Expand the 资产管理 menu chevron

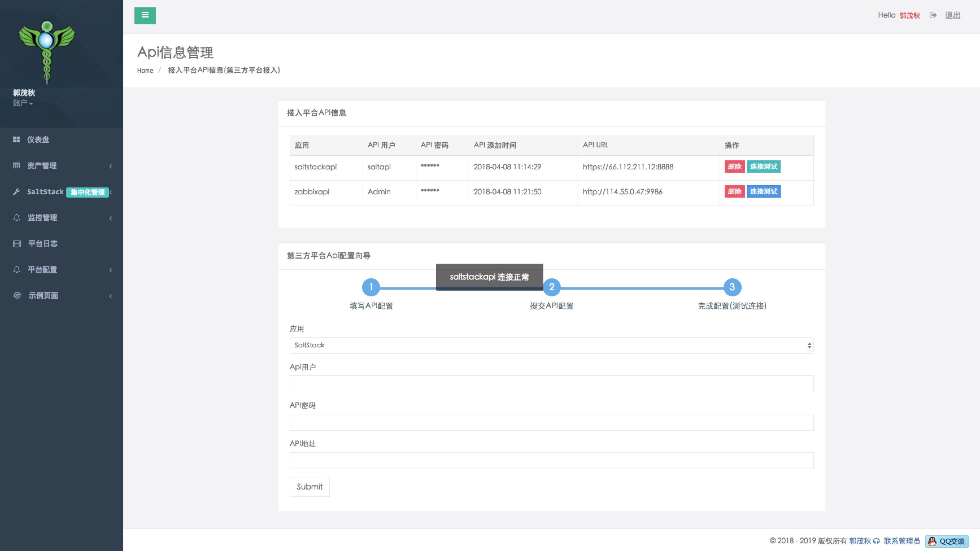[111, 166]
